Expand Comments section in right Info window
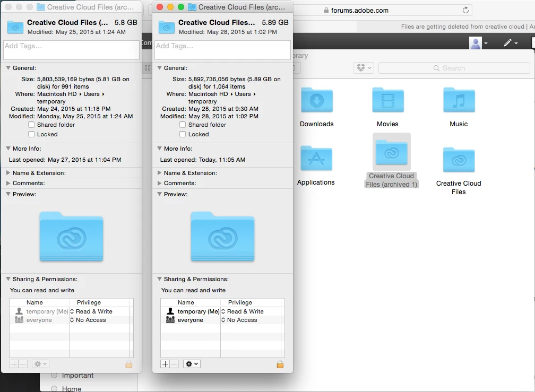Image resolution: width=535 pixels, height=392 pixels. [x=159, y=183]
